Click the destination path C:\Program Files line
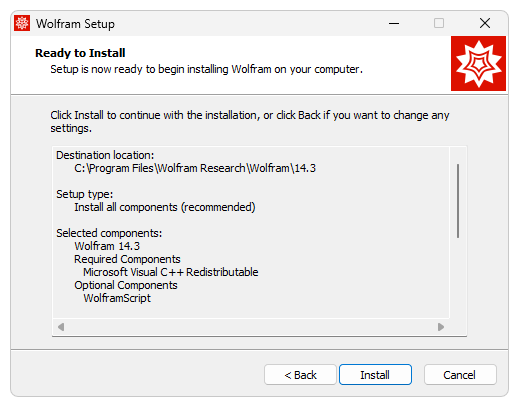 [195, 168]
